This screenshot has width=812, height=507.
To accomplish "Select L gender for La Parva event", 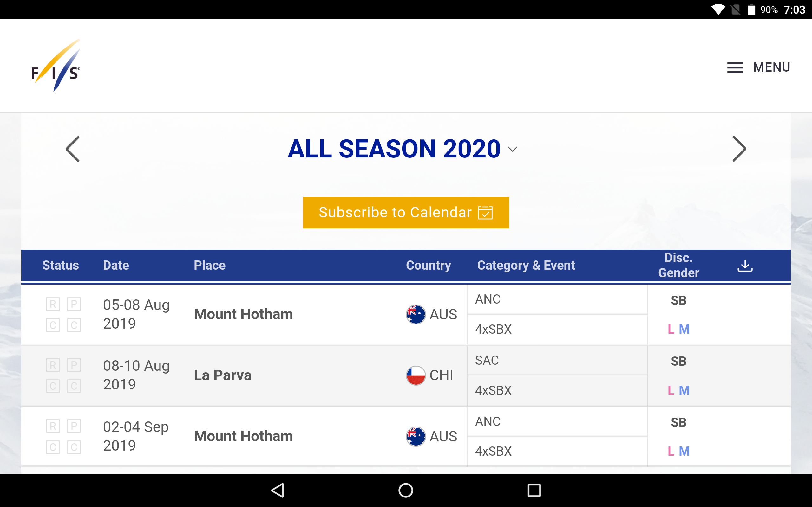I will point(671,390).
